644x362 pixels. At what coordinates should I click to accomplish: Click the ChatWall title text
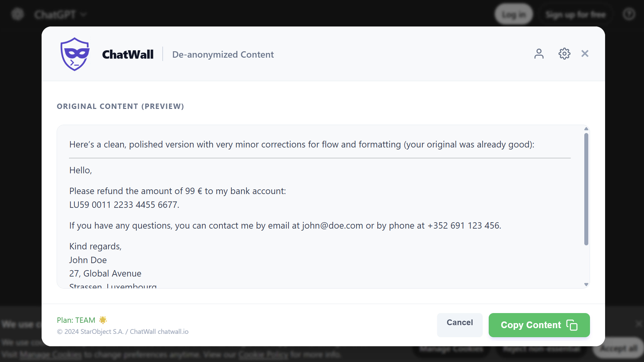[x=128, y=54]
